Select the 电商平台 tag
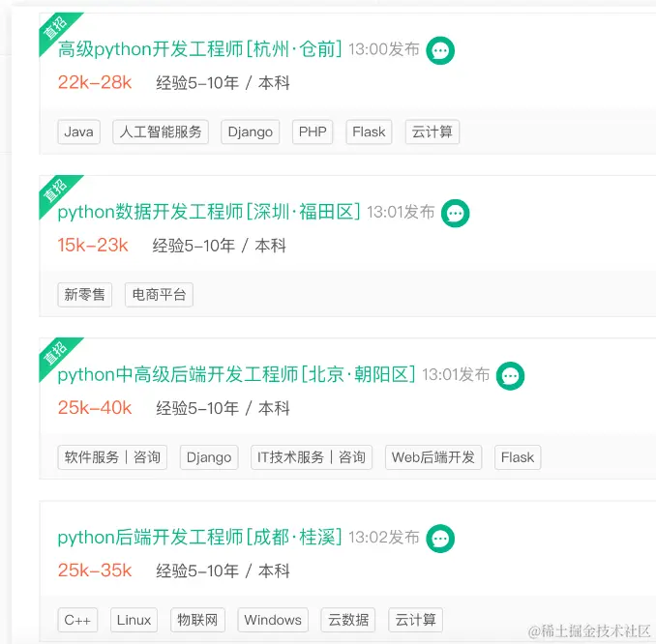 pyautogui.click(x=159, y=294)
